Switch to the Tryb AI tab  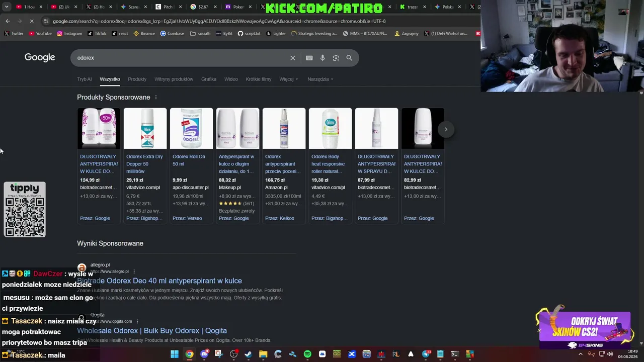tap(85, 79)
